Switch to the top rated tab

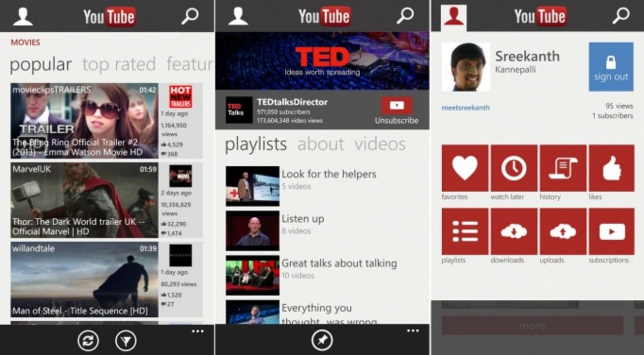pyautogui.click(x=119, y=64)
